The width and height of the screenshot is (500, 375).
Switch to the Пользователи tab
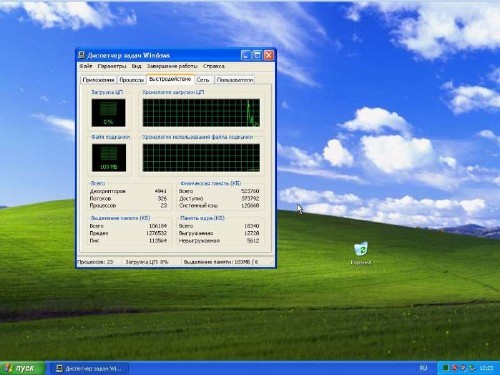[235, 80]
